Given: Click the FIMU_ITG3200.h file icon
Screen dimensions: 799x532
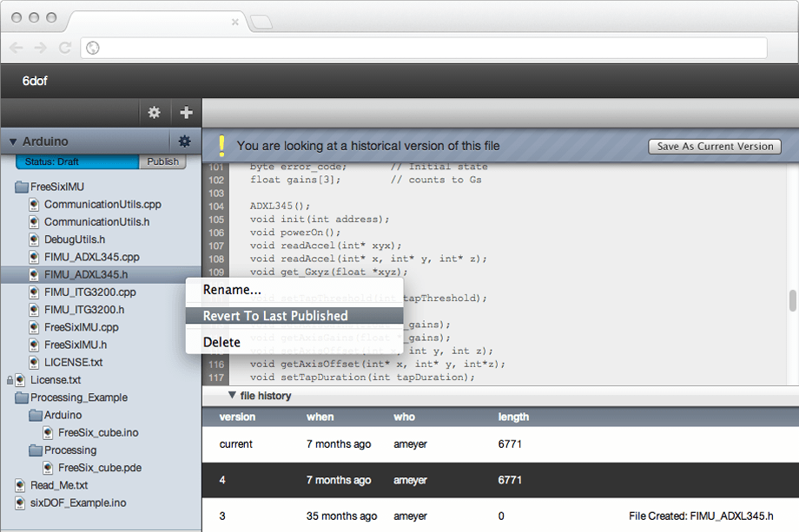Looking at the screenshot, I should (x=34, y=310).
